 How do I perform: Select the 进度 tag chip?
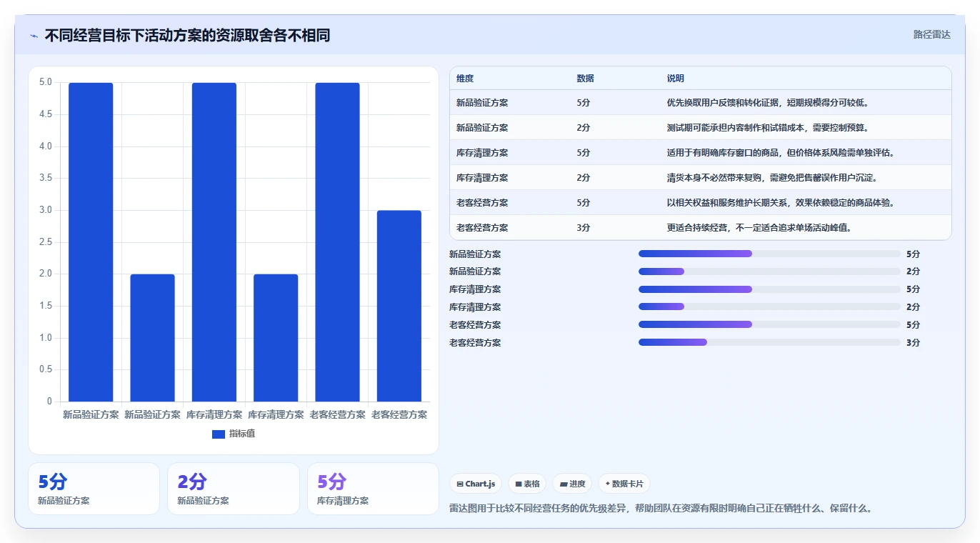pos(572,484)
